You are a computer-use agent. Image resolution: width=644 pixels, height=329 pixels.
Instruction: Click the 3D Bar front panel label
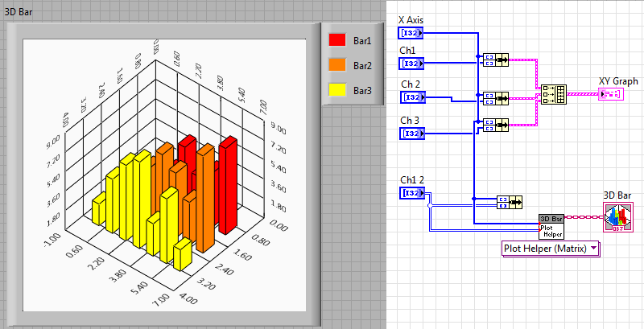tap(19, 11)
